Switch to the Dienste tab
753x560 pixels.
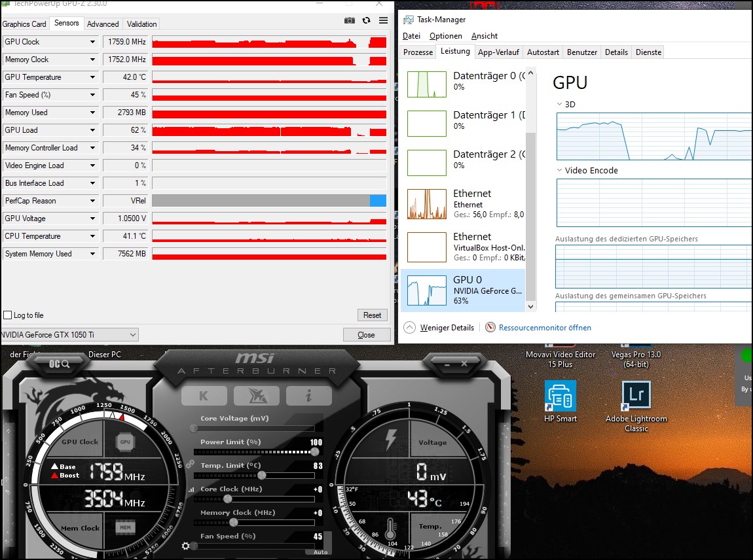click(x=649, y=52)
